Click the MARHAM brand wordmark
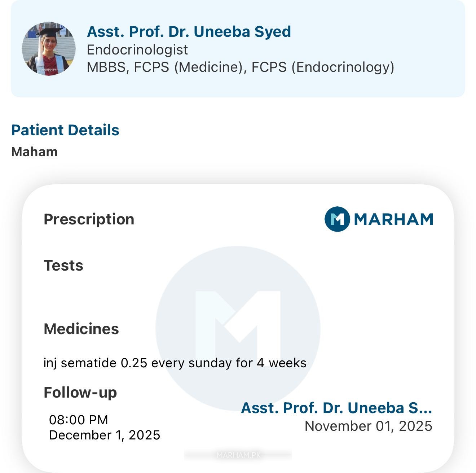Viewport: 476px width, 473px height. pyautogui.click(x=393, y=219)
